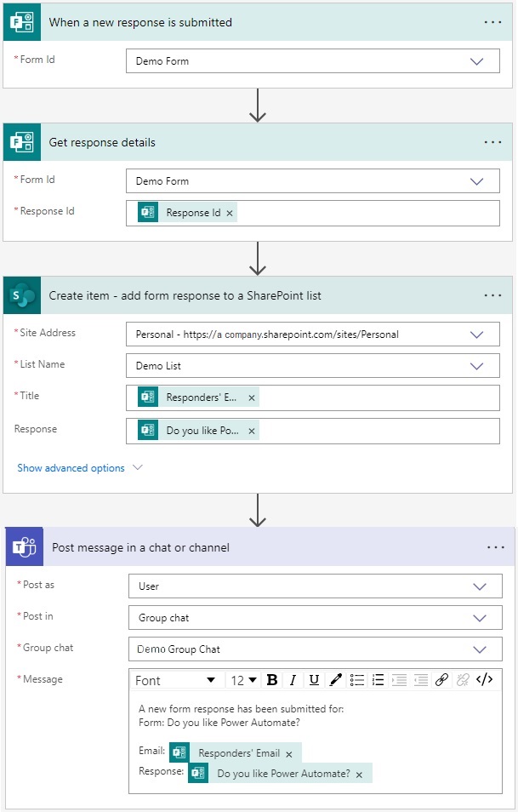
Task: Remove the Response Id token
Action: click(228, 211)
